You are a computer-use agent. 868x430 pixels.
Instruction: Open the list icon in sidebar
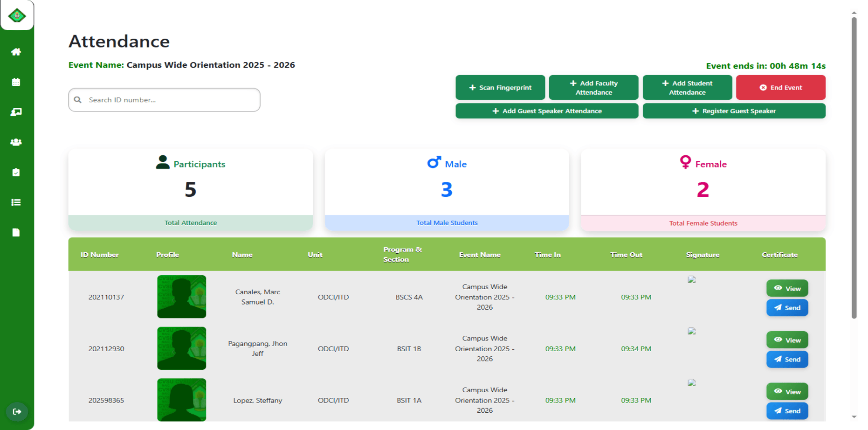pos(16,202)
